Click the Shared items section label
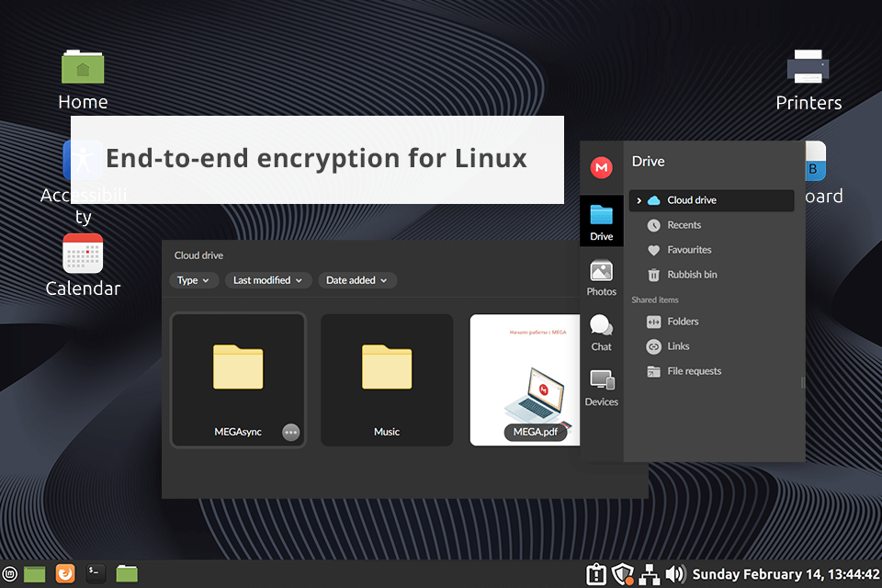 point(655,300)
